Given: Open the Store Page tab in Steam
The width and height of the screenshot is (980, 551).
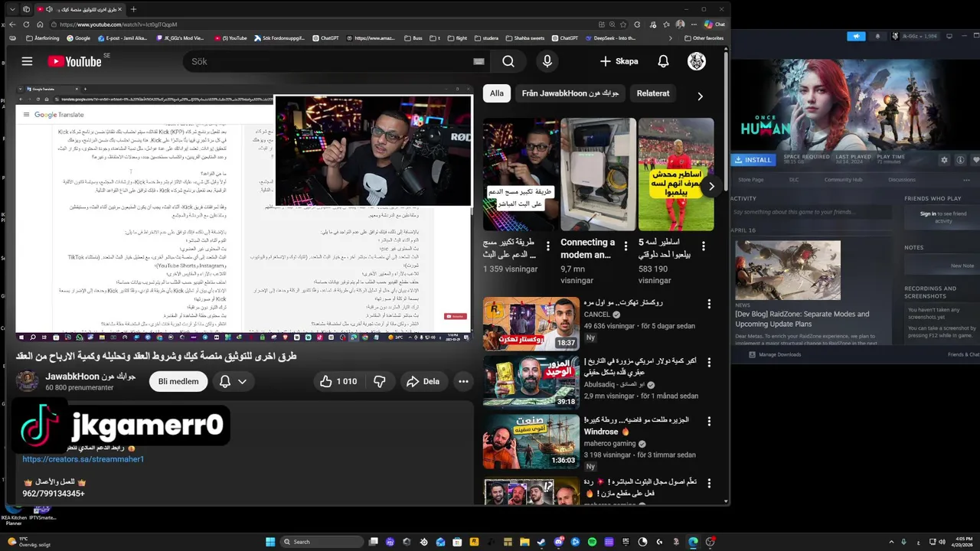Looking at the screenshot, I should point(750,180).
